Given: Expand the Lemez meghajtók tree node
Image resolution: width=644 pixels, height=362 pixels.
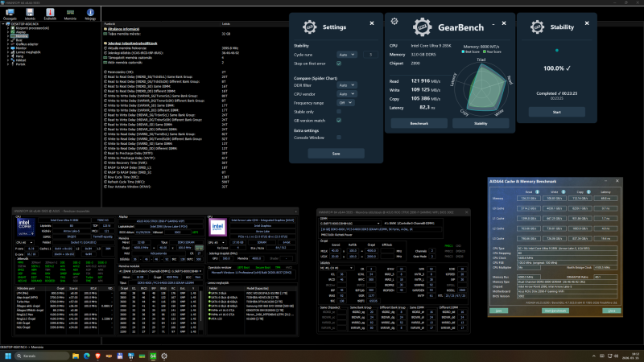Looking at the screenshot, I should [8, 52].
